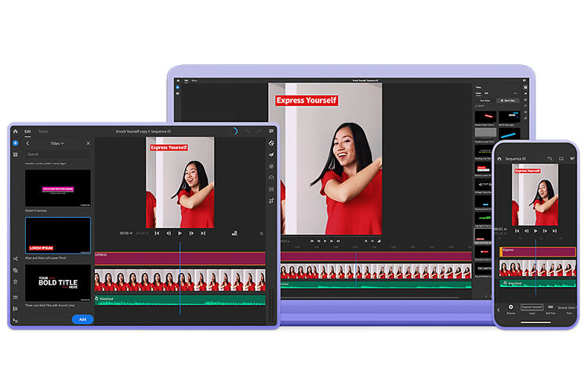
Task: Expand the Titles dropdown in tablet panel
Action: tap(56, 143)
